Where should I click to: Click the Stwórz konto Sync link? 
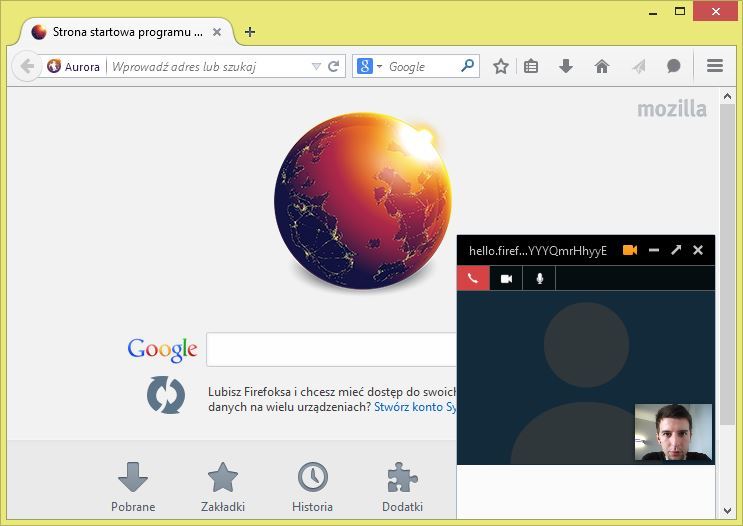(415, 407)
